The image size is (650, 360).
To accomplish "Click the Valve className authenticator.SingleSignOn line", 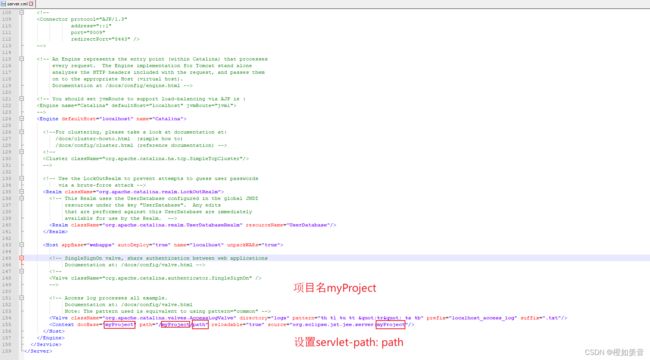I will pos(155,278).
